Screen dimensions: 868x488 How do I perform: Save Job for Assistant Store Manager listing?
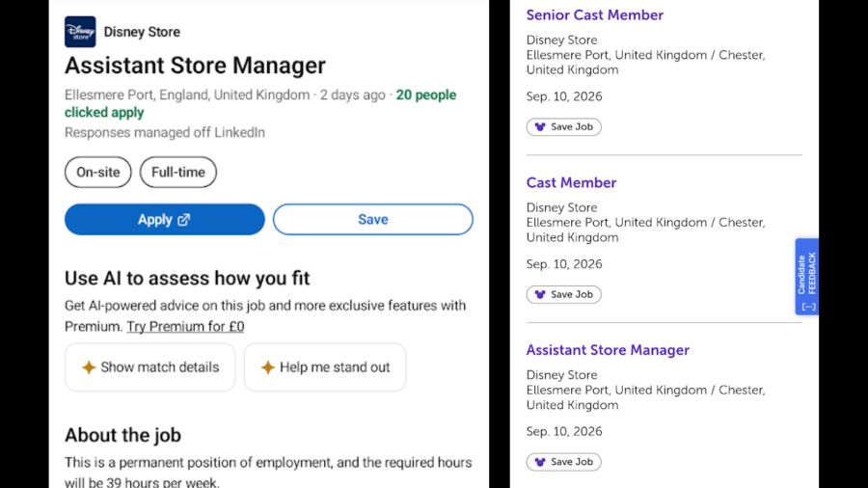pos(563,462)
